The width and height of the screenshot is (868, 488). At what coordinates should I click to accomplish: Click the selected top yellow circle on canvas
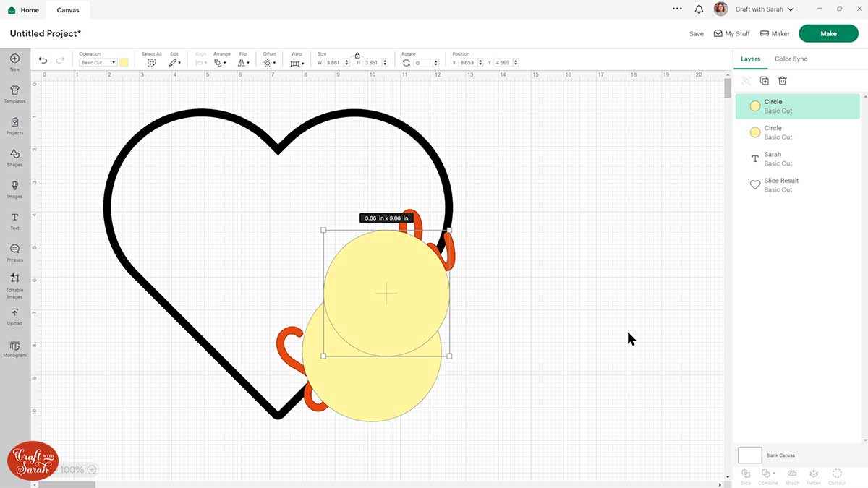pyautogui.click(x=387, y=294)
